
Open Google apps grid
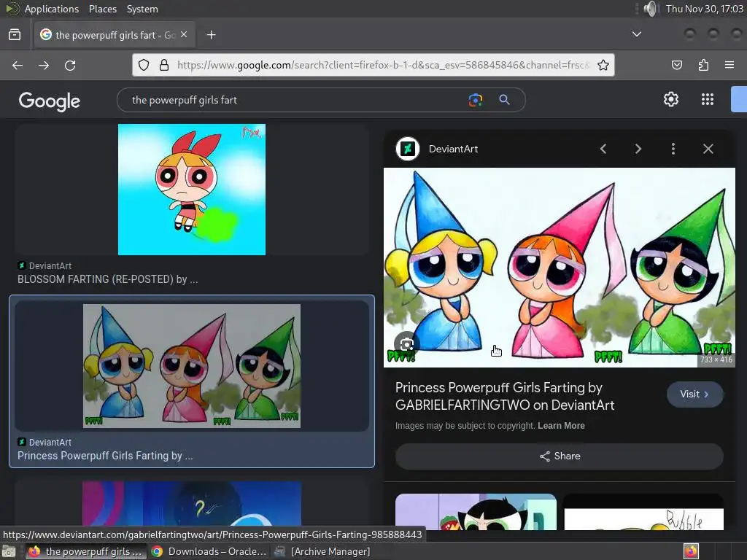click(708, 99)
